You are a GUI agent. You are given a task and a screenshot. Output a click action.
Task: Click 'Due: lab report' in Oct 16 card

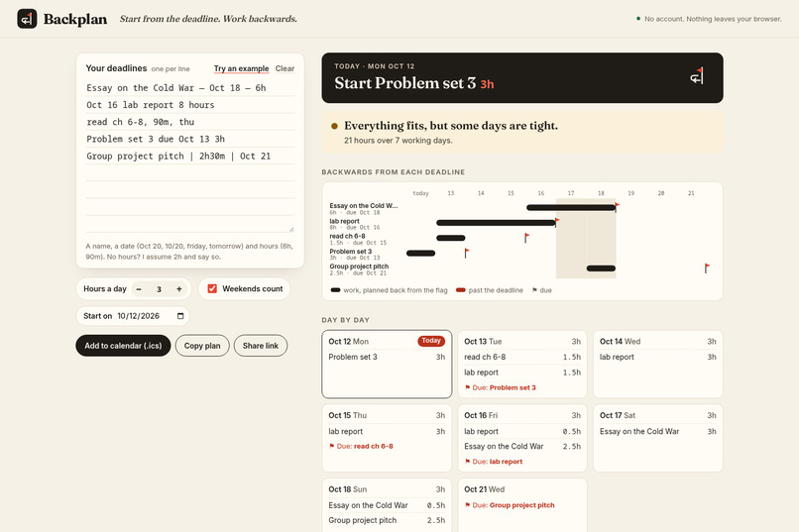click(494, 462)
